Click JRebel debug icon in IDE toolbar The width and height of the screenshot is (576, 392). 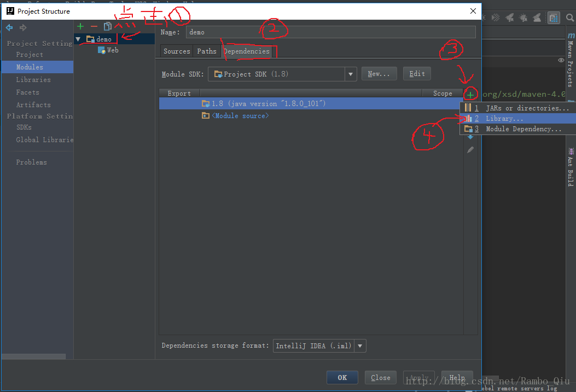pyautogui.click(x=523, y=17)
